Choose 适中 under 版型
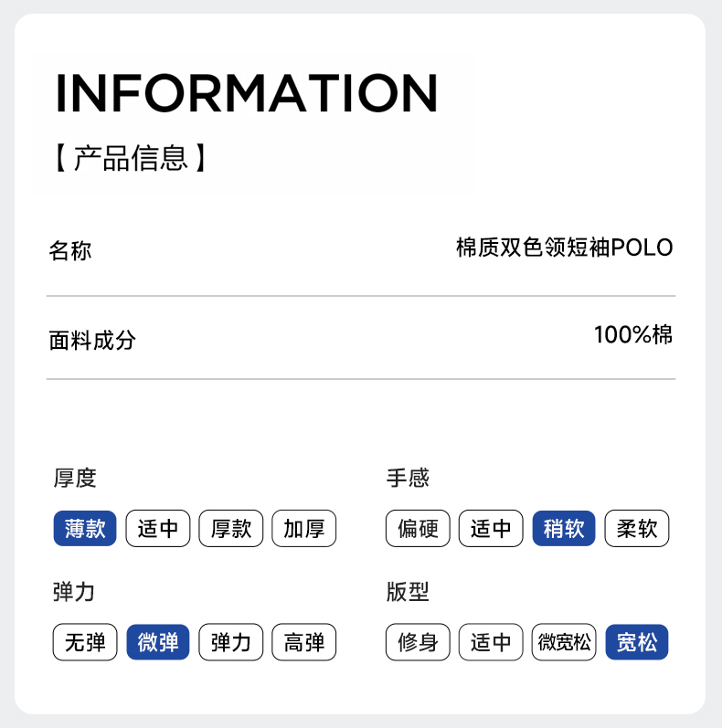 click(x=491, y=642)
